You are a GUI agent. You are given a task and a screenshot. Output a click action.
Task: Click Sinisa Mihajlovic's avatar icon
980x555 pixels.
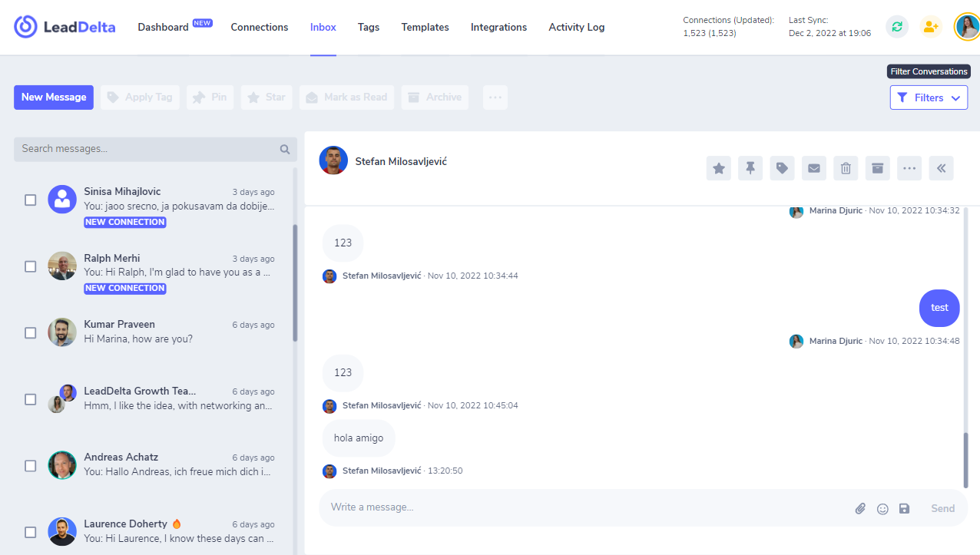(62, 199)
